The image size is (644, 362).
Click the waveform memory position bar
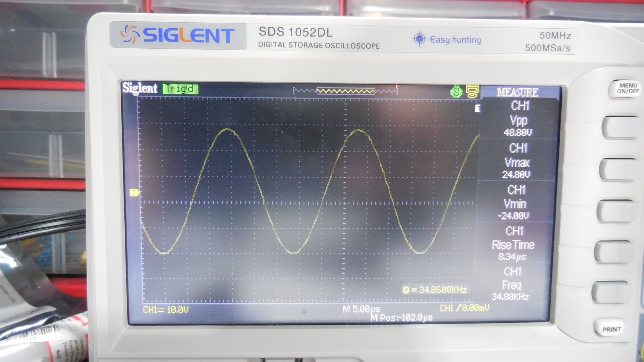pos(346,91)
